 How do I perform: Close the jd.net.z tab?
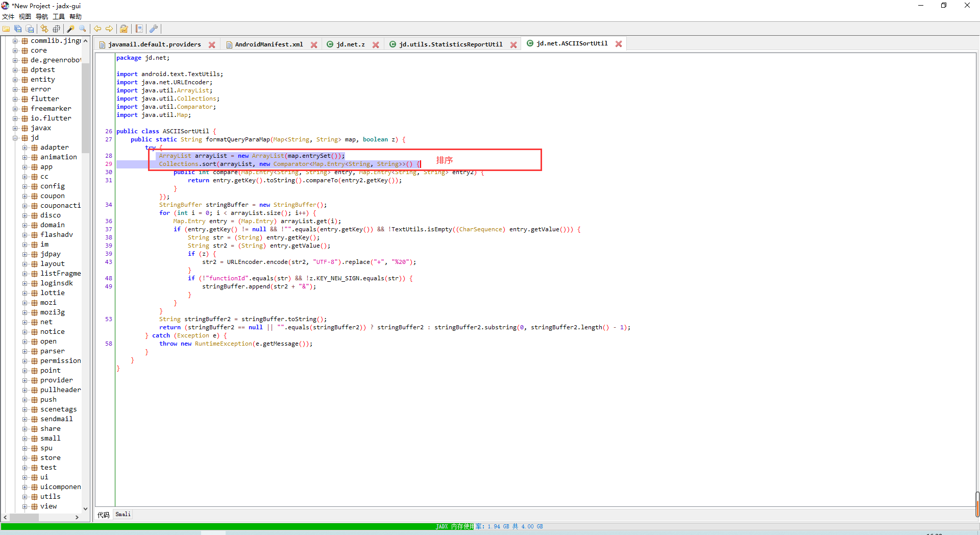pos(376,45)
